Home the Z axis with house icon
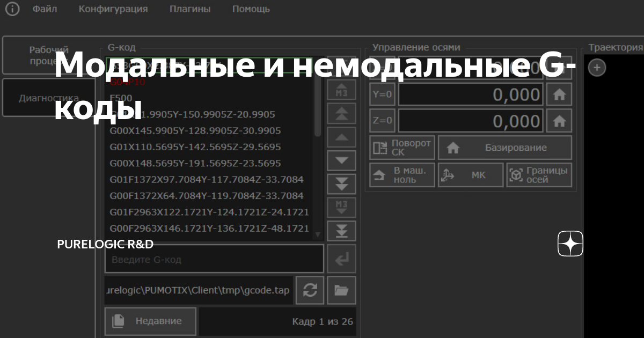644x338 pixels. coord(559,121)
